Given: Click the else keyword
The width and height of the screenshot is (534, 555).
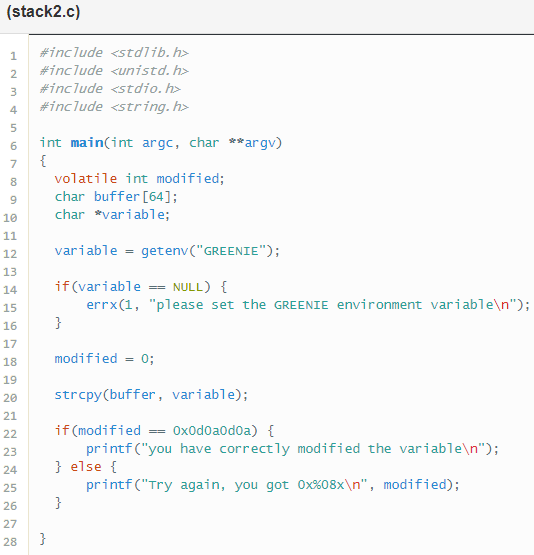Looking at the screenshot, I should (86, 467).
